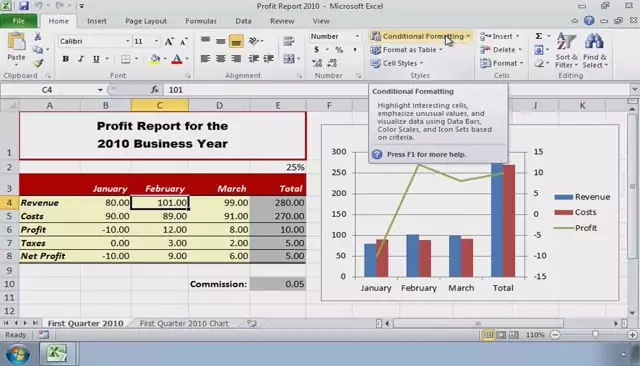Open the font size dropdown

click(156, 41)
